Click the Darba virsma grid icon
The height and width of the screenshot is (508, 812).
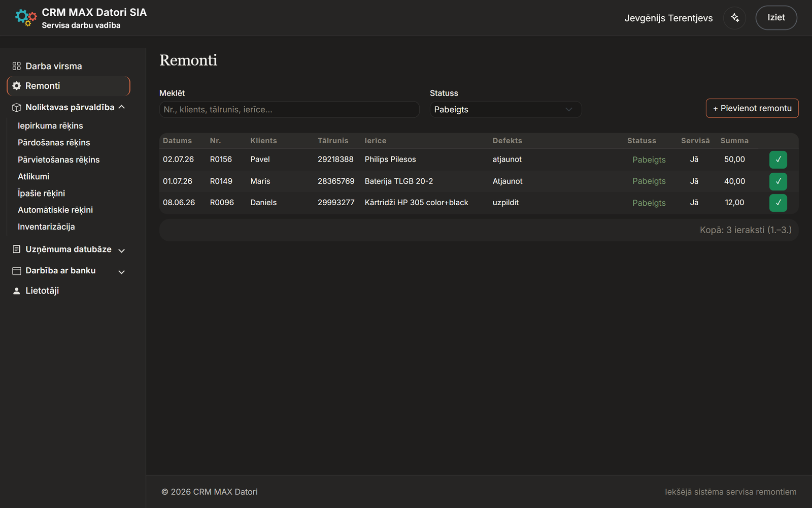click(17, 66)
